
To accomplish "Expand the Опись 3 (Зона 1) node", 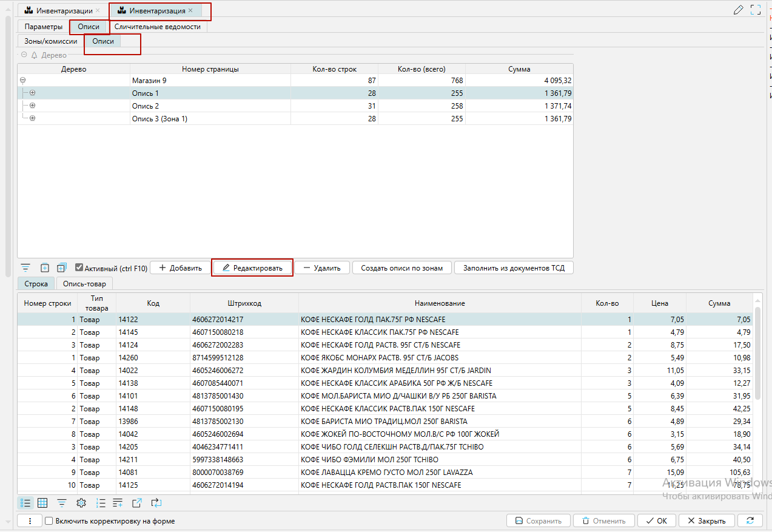I will pos(32,118).
